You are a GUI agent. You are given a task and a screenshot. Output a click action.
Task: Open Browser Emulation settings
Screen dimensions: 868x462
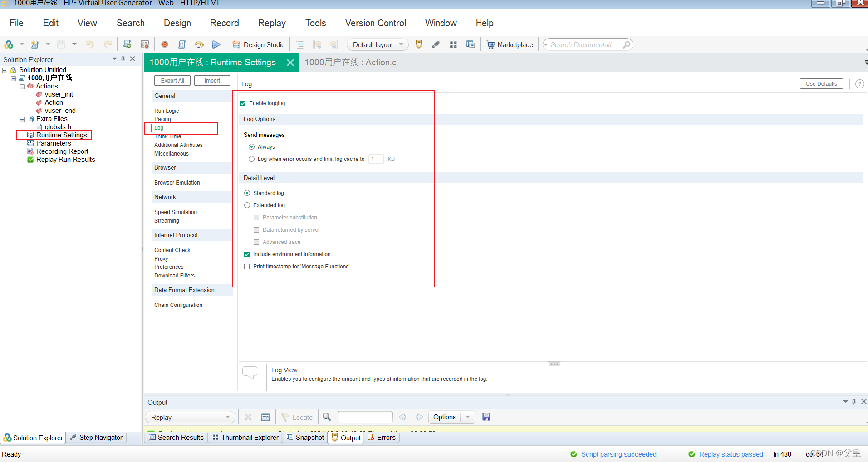click(x=177, y=183)
